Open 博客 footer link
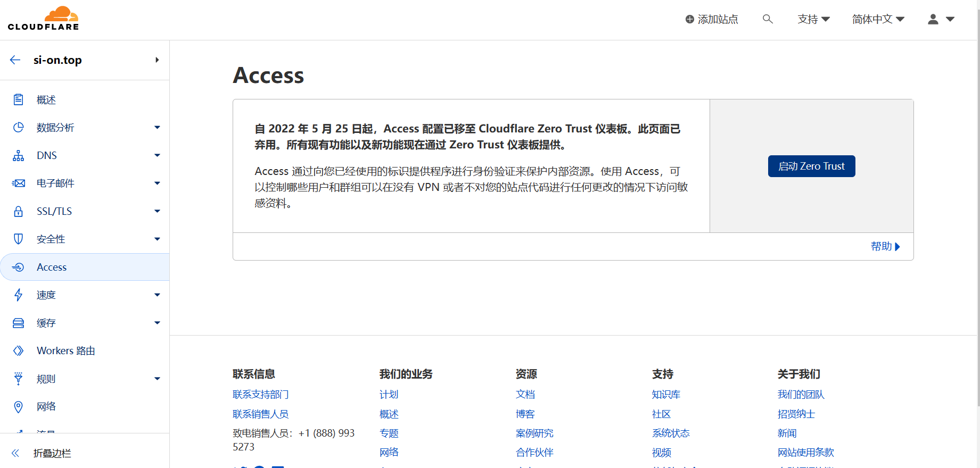 pos(525,414)
